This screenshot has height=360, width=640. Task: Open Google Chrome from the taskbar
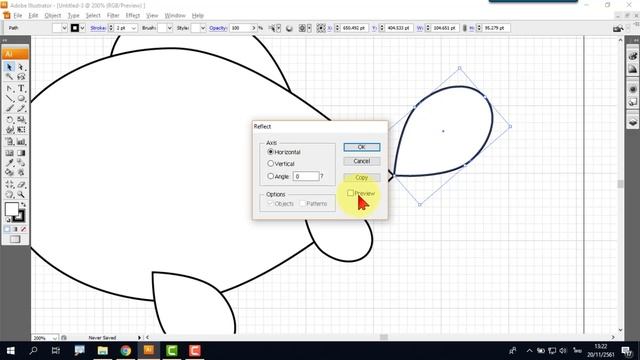(x=126, y=351)
